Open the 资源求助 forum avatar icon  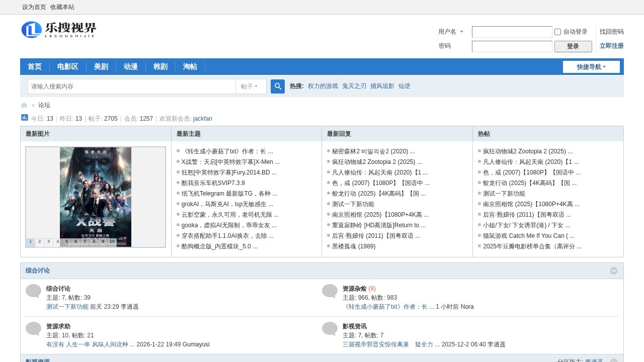pos(33,328)
